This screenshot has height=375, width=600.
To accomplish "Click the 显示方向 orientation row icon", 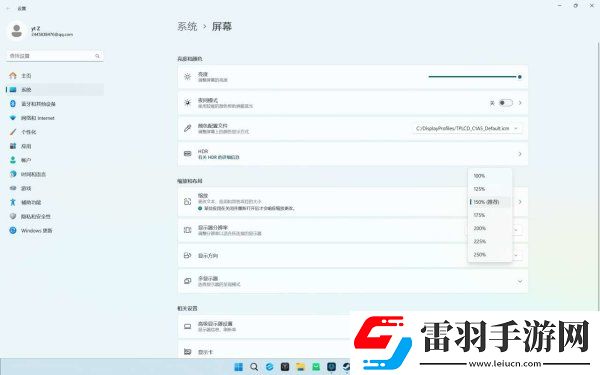I will tap(188, 255).
